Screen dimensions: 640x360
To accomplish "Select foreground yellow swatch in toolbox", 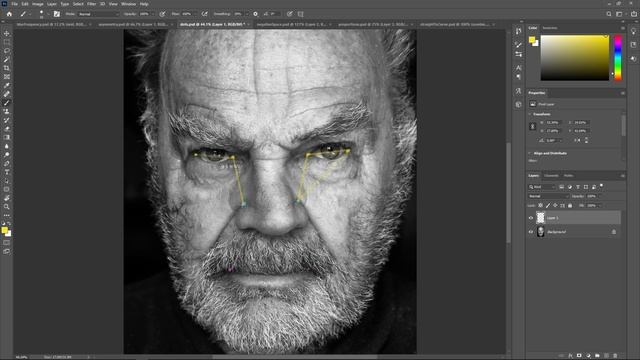I will click(x=4, y=230).
